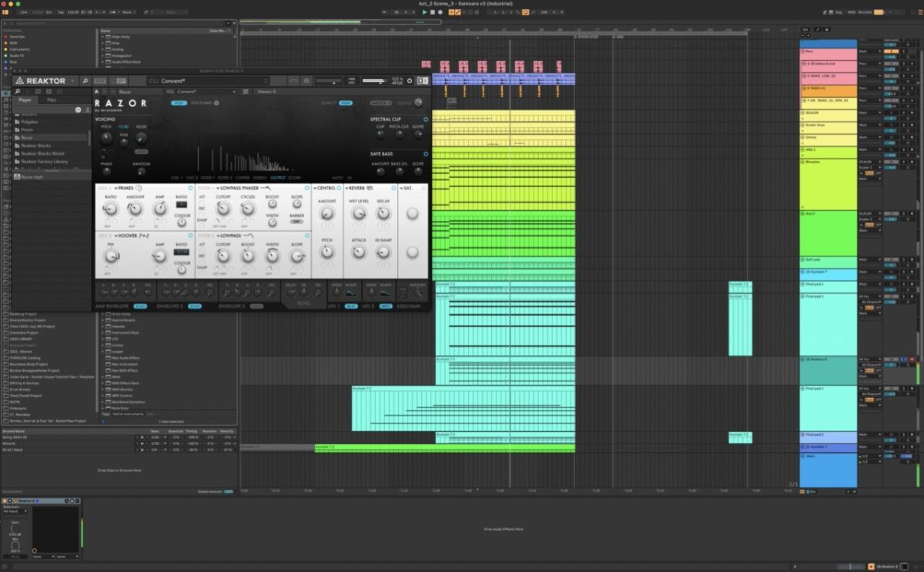Switch to the Files tab in Reaktor
The width and height of the screenshot is (924, 572).
(52, 100)
